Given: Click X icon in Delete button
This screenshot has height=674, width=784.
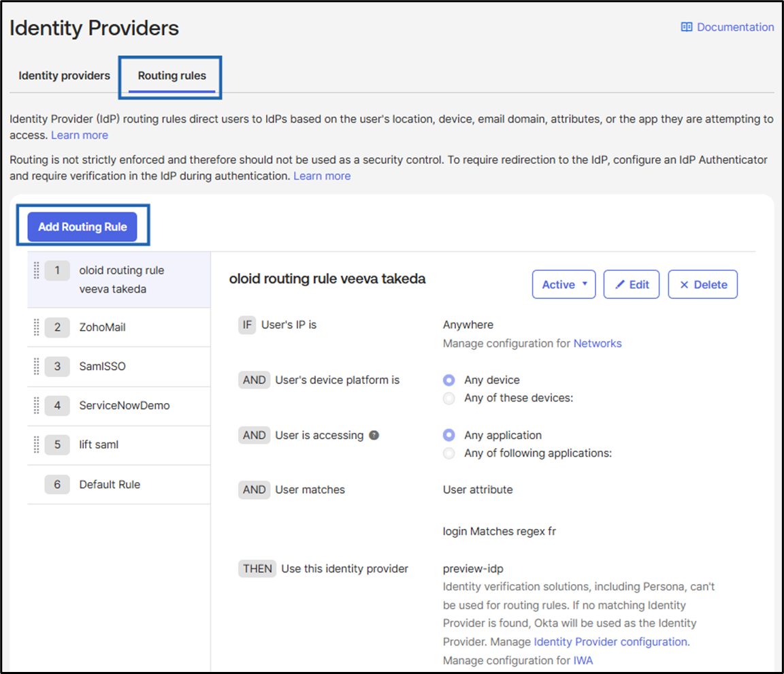Looking at the screenshot, I should pyautogui.click(x=685, y=285).
